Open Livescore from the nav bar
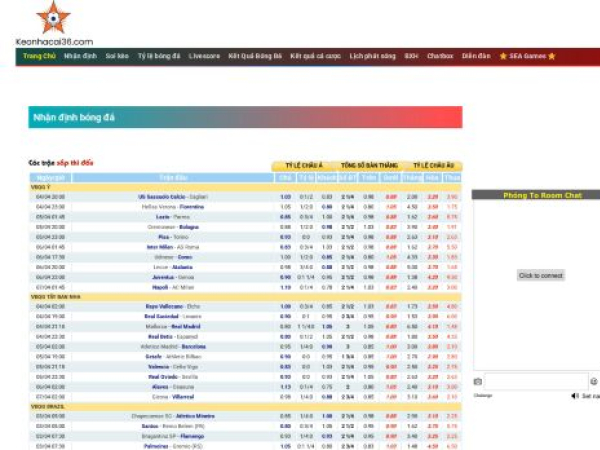 [204, 56]
